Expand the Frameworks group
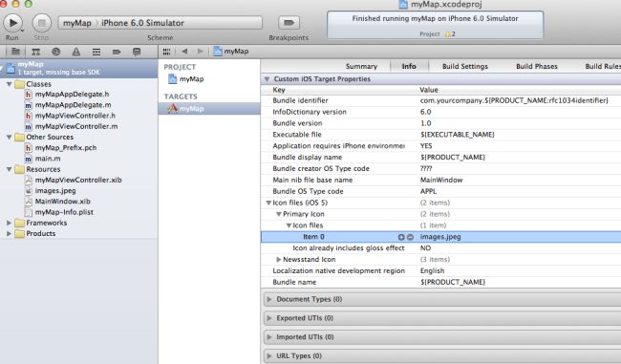Image resolution: width=621 pixels, height=364 pixels. click(9, 223)
